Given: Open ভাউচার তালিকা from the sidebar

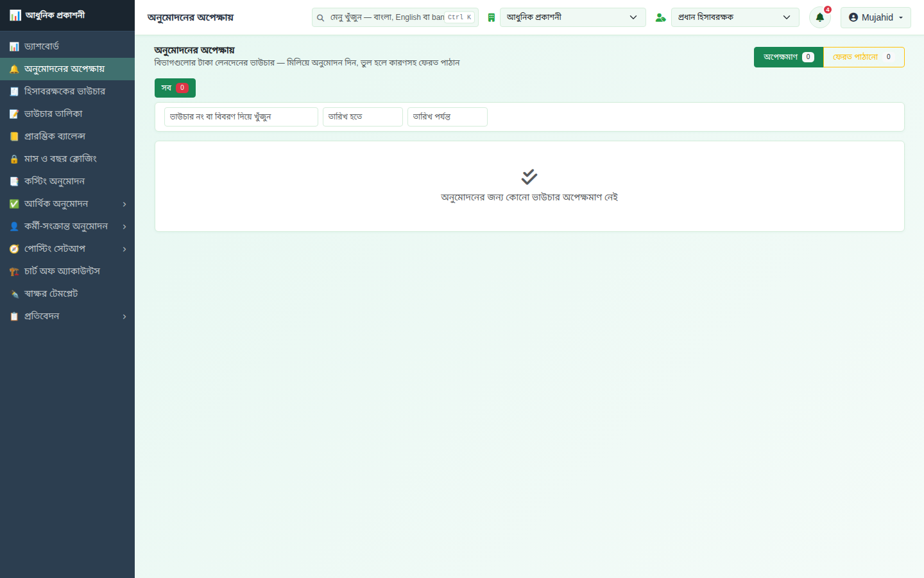Looking at the screenshot, I should (67, 114).
